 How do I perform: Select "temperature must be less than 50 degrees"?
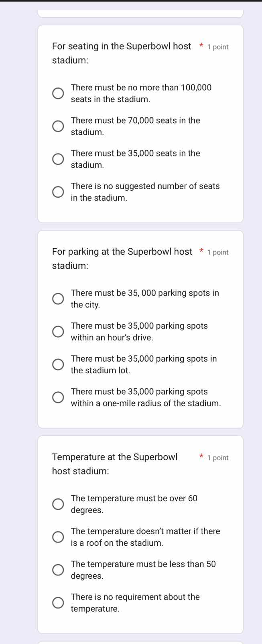tap(58, 569)
